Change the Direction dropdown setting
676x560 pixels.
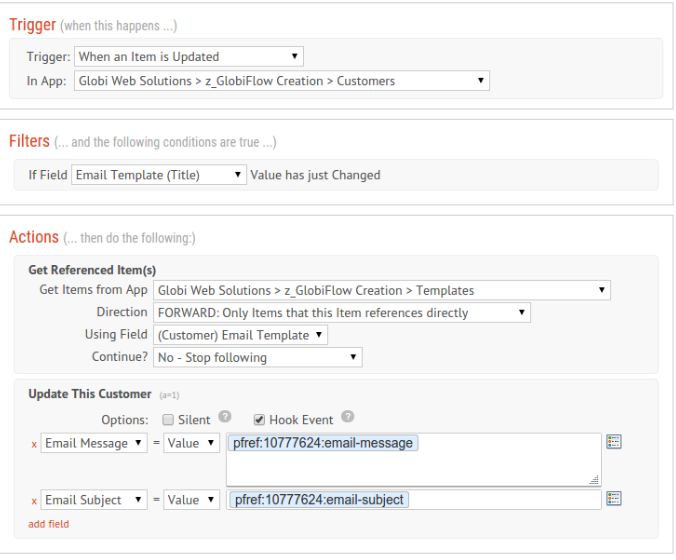tap(341, 313)
